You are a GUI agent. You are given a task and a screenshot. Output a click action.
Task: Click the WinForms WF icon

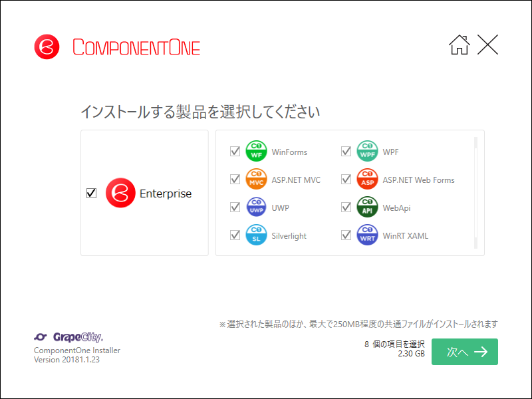click(256, 151)
